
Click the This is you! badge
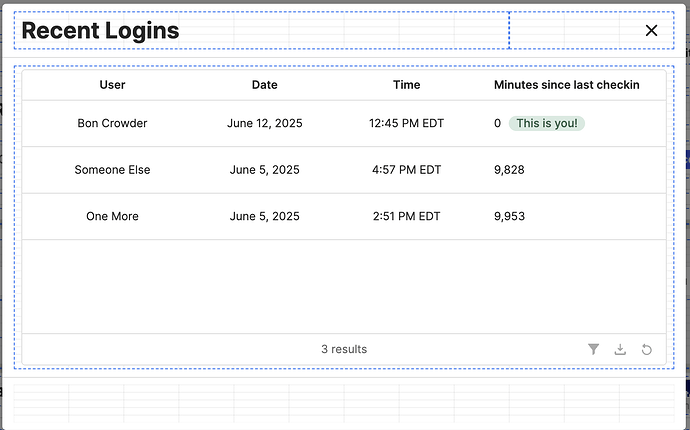[x=547, y=123]
